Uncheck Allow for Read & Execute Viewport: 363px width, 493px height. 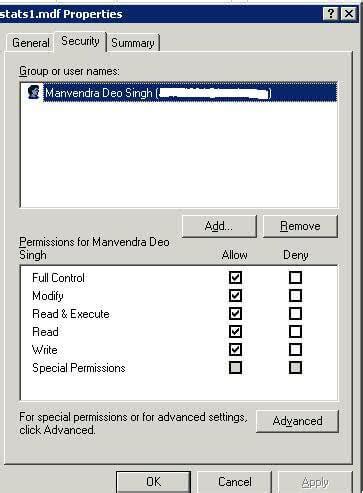click(x=235, y=313)
